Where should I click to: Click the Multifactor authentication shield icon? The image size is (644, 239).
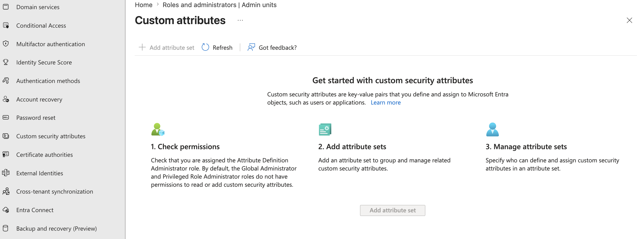[x=6, y=44]
